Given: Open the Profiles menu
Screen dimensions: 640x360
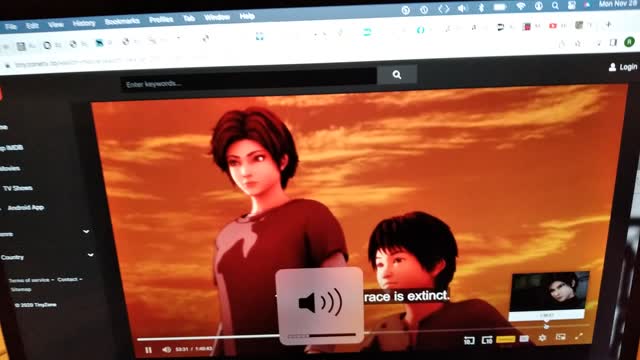Looking at the screenshot, I should tap(161, 20).
